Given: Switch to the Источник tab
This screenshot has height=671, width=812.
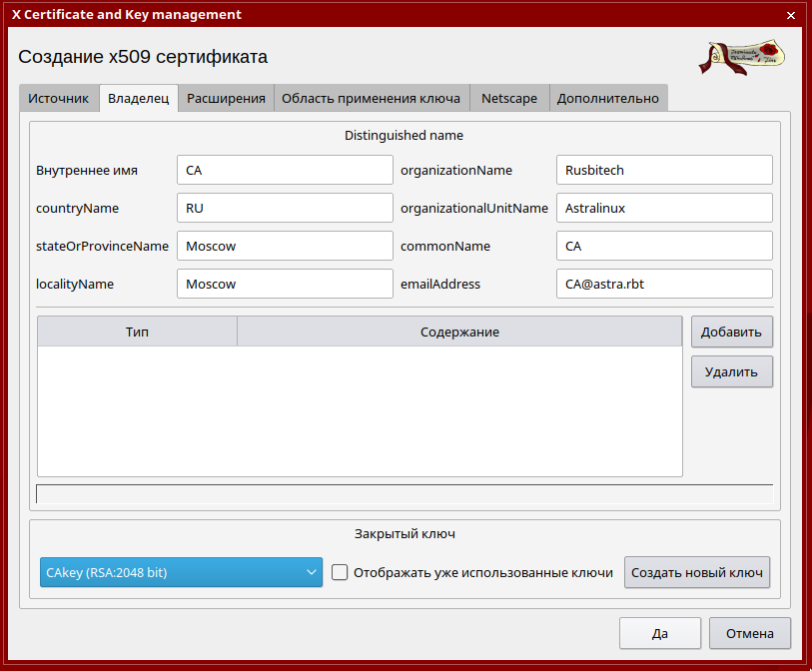Looking at the screenshot, I should click(59, 98).
